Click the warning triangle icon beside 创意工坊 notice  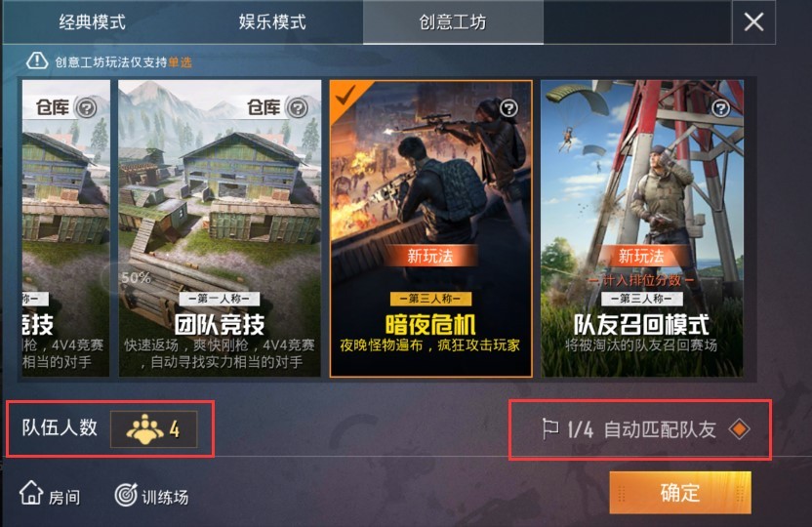pos(37,61)
